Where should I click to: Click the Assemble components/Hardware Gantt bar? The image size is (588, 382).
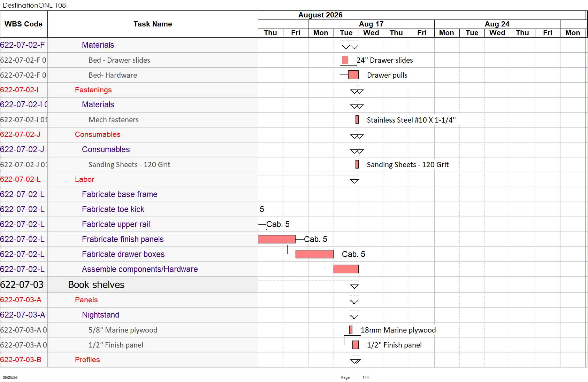[x=346, y=269]
